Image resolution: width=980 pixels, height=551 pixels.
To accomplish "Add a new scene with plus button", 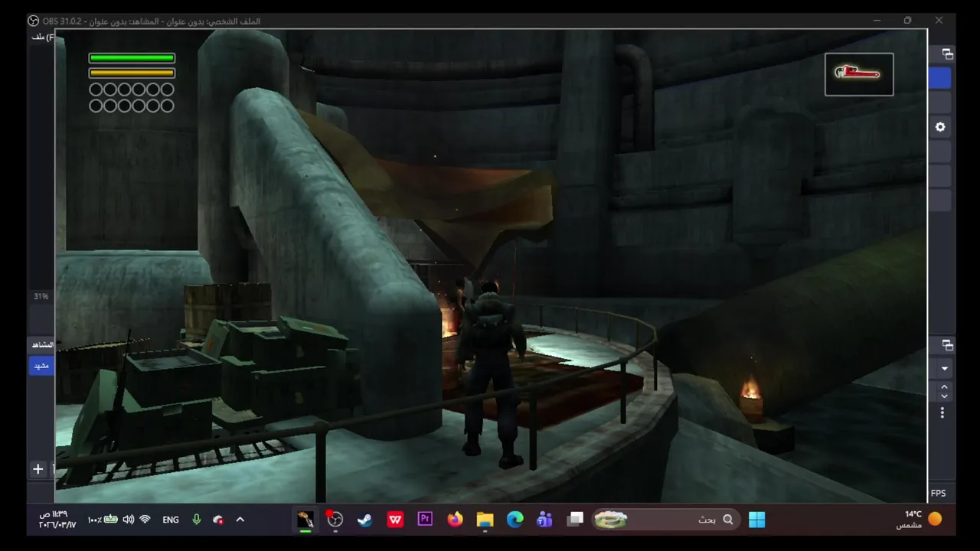I will [38, 469].
